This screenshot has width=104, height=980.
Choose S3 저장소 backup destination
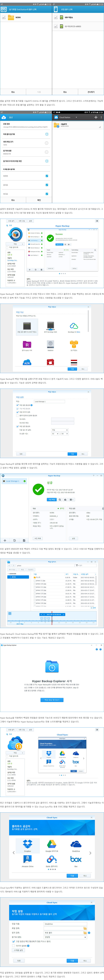point(74,345)
